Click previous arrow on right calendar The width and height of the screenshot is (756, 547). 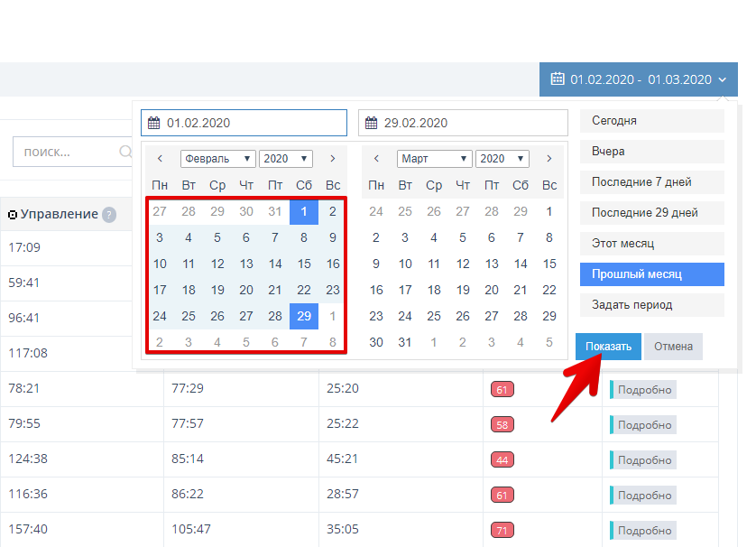coord(376,159)
